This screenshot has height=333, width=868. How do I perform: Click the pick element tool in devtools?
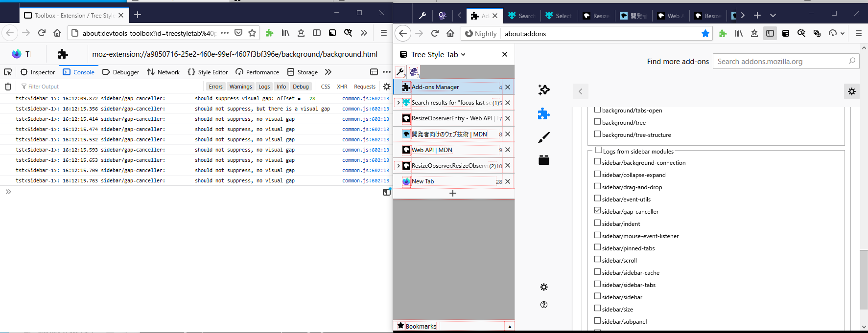point(8,72)
